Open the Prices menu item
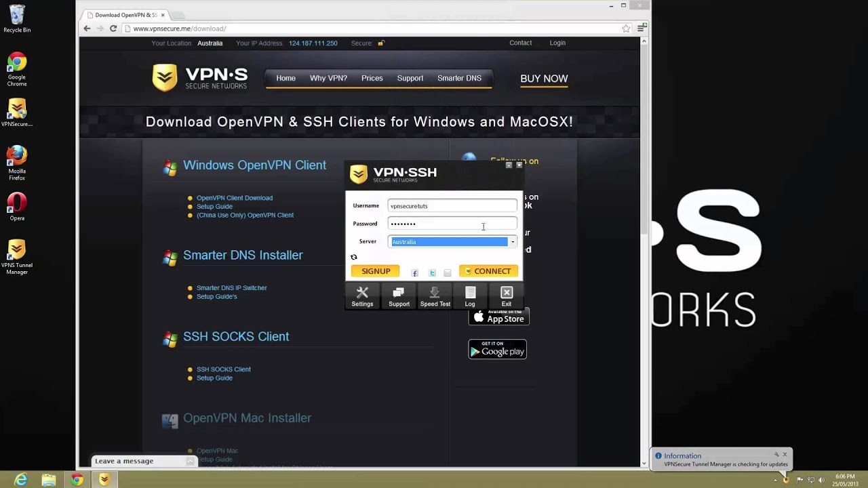The height and width of the screenshot is (488, 868). point(372,78)
